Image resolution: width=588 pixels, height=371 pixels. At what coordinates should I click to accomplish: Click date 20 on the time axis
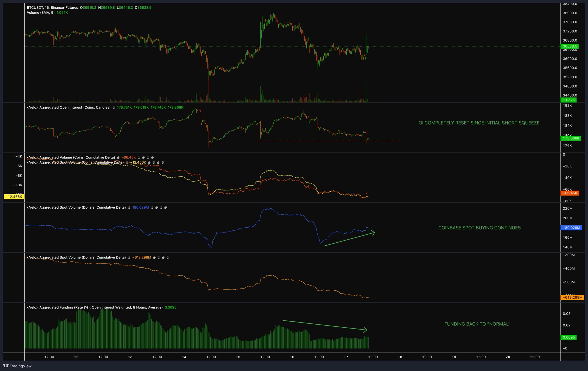coord(508,357)
